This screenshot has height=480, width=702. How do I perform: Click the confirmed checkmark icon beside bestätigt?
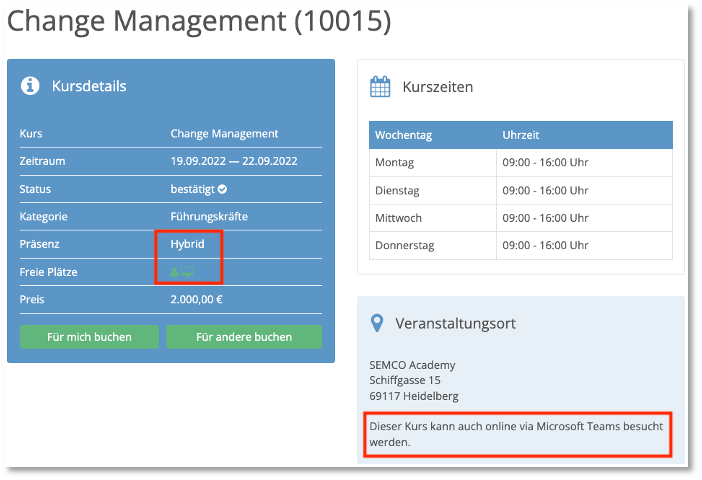pos(223,189)
